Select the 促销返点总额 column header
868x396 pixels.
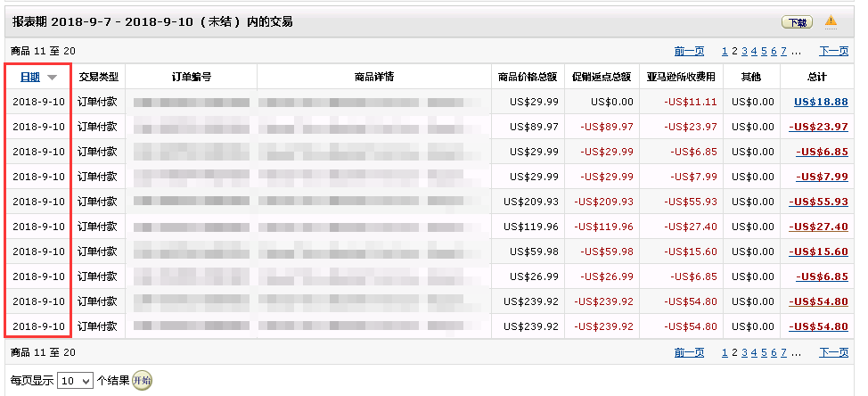point(602,77)
